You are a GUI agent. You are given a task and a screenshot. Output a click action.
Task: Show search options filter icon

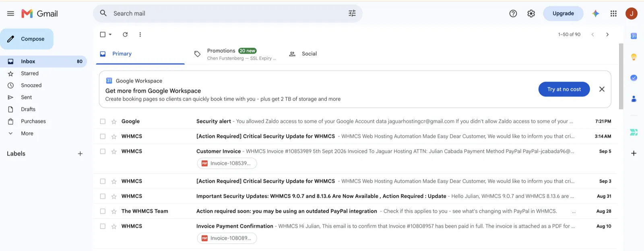point(352,13)
